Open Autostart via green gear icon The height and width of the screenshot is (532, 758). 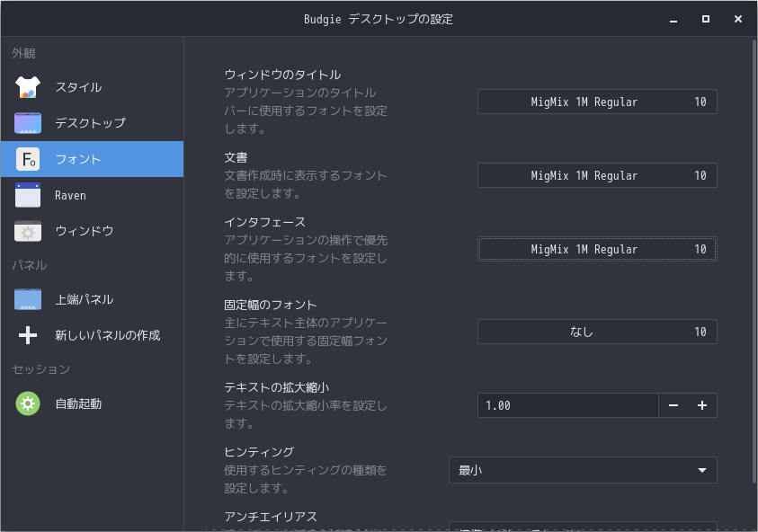[28, 403]
